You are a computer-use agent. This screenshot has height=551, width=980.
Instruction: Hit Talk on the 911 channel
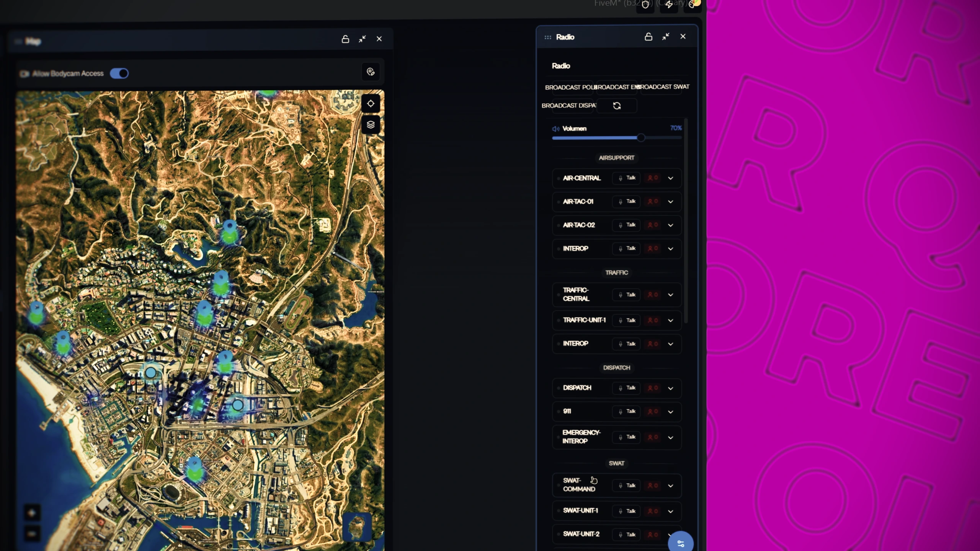(x=627, y=411)
